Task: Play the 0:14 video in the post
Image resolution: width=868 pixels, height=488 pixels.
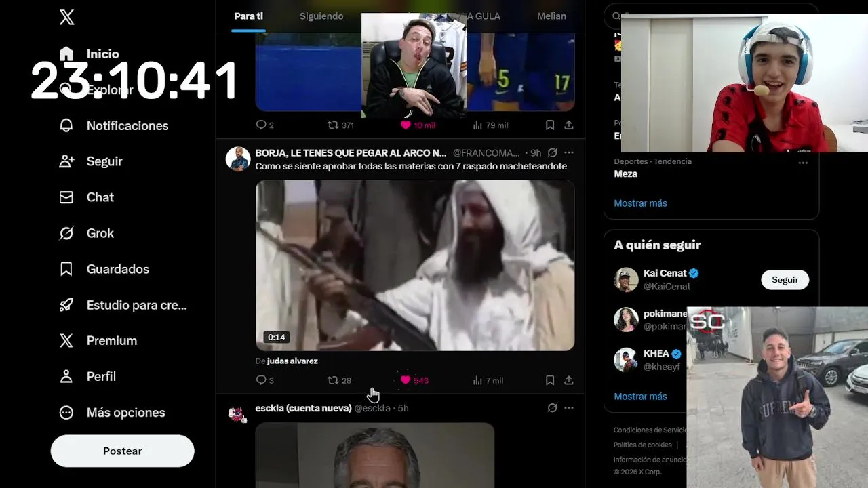Action: tap(415, 265)
